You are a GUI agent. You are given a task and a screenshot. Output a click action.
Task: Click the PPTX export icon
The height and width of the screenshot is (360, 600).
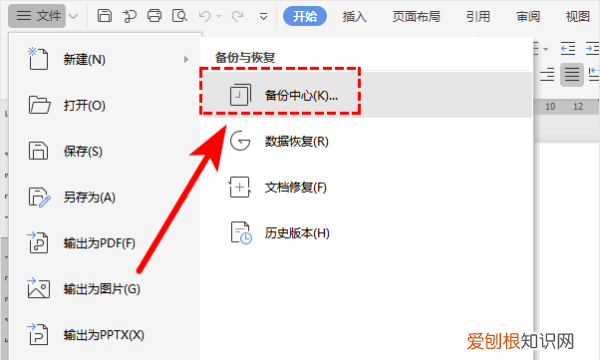pyautogui.click(x=38, y=334)
